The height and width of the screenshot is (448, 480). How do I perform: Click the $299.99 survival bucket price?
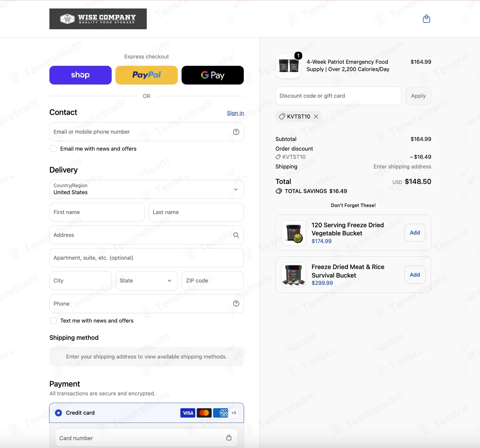322,283
